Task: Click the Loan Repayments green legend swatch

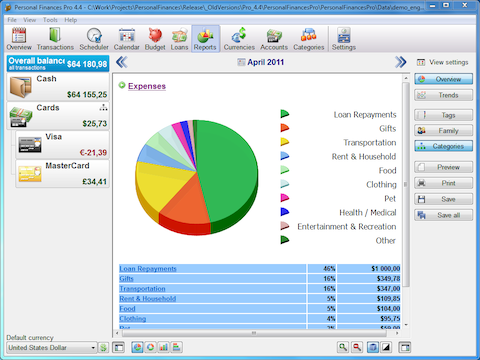Action: pos(284,114)
